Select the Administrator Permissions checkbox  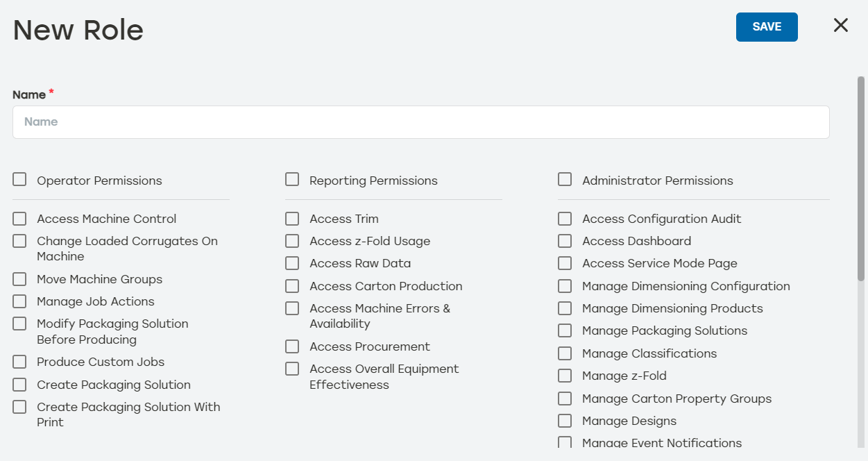(565, 180)
